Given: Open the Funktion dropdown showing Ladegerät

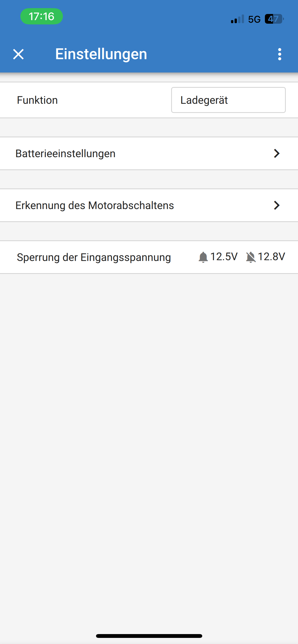Looking at the screenshot, I should 228,100.
